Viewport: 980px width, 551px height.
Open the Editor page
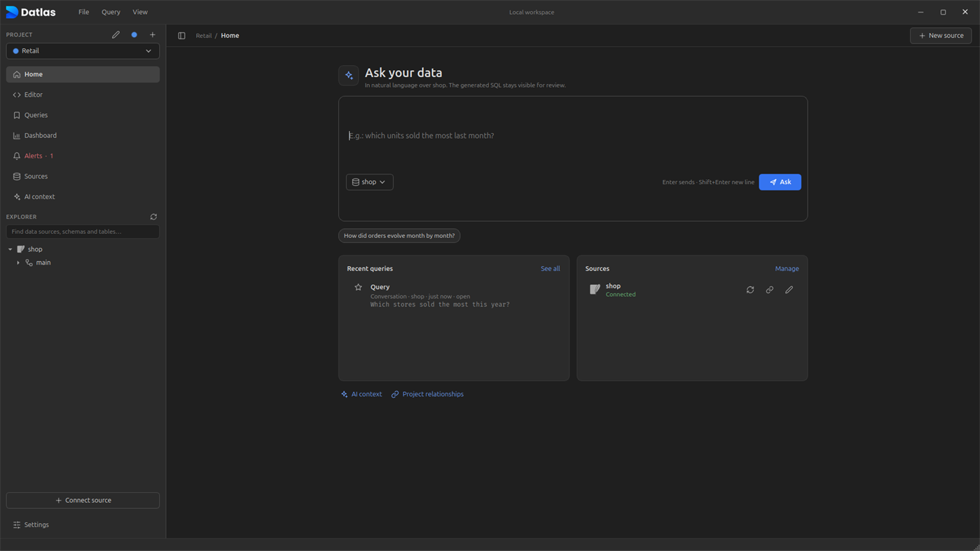coord(83,95)
